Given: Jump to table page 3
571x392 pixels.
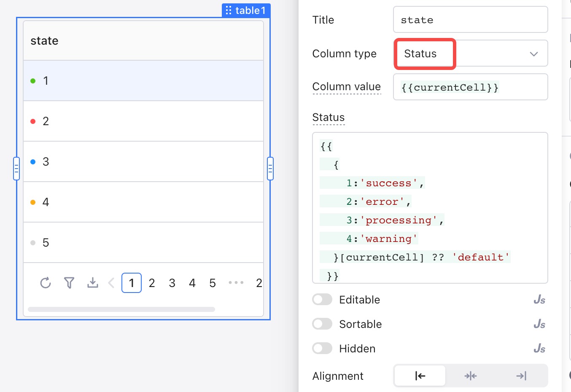Looking at the screenshot, I should click(x=172, y=283).
